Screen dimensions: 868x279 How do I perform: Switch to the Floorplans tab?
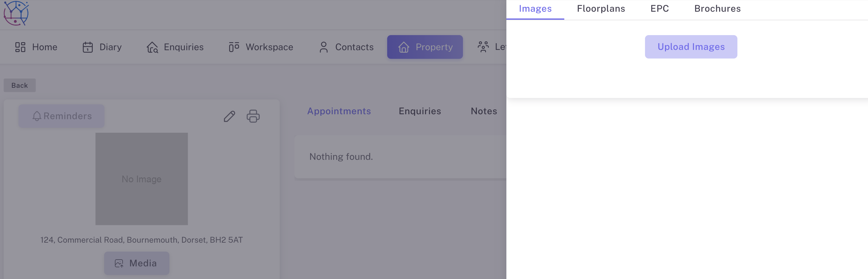tap(601, 9)
